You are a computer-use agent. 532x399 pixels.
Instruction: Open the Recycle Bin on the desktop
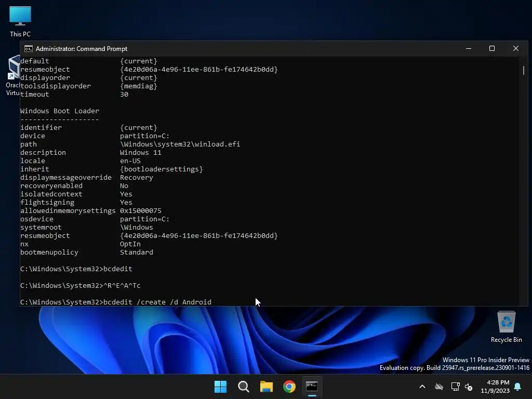tap(506, 326)
